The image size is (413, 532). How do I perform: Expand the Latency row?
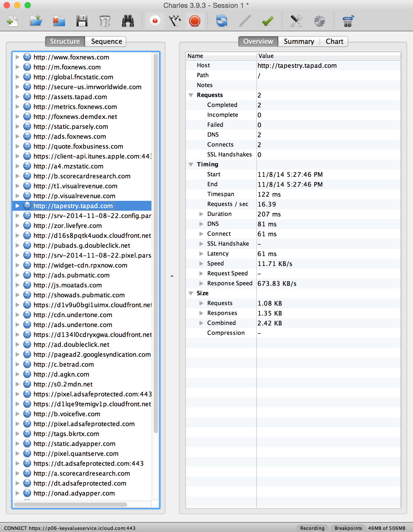[201, 254]
